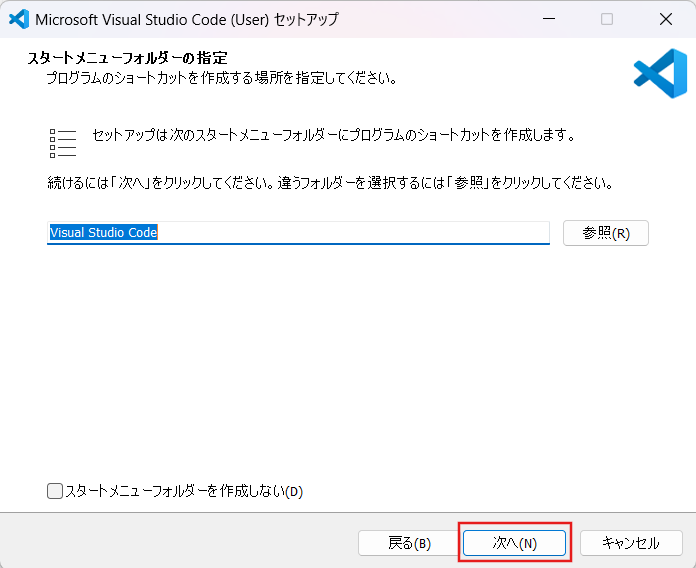Proceed by clicking 次へ(N)
Image resolution: width=696 pixels, height=568 pixels.
(x=514, y=543)
